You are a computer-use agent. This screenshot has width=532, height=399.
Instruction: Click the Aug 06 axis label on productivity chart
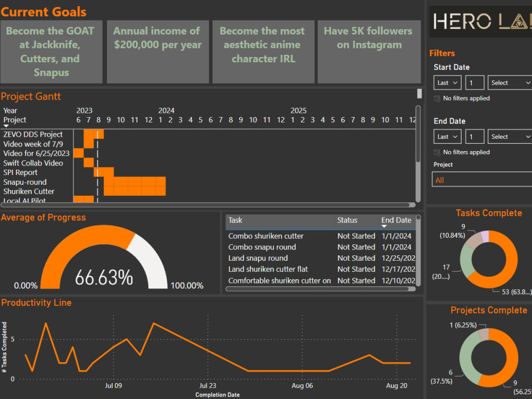point(302,385)
